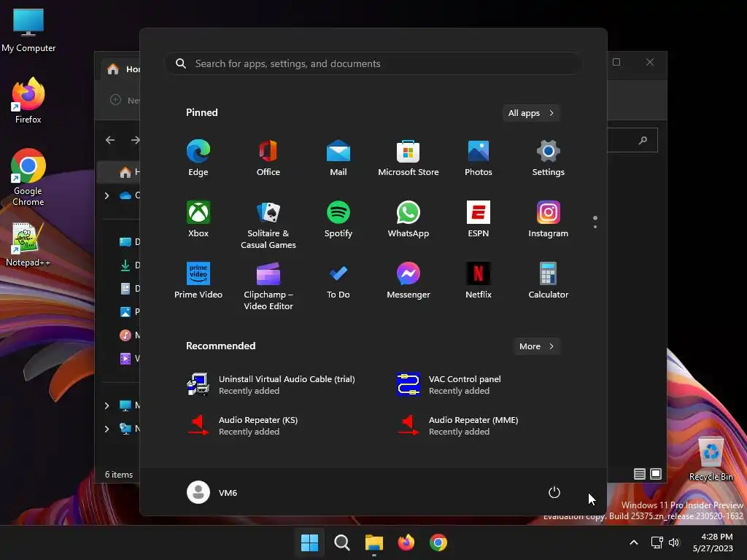This screenshot has width=747, height=560.
Task: Launch the Photos app
Action: coord(479,158)
